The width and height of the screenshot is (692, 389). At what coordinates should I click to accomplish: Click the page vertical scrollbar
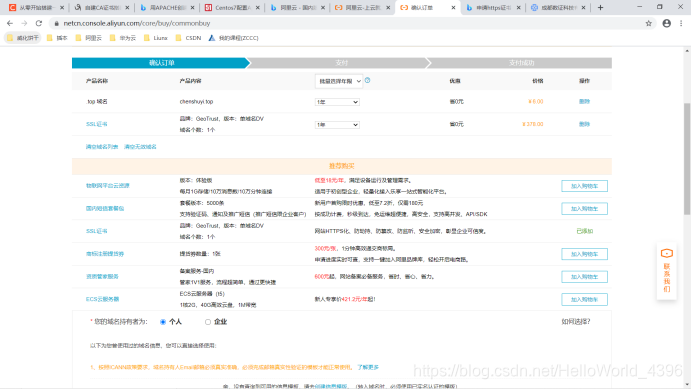click(687, 159)
